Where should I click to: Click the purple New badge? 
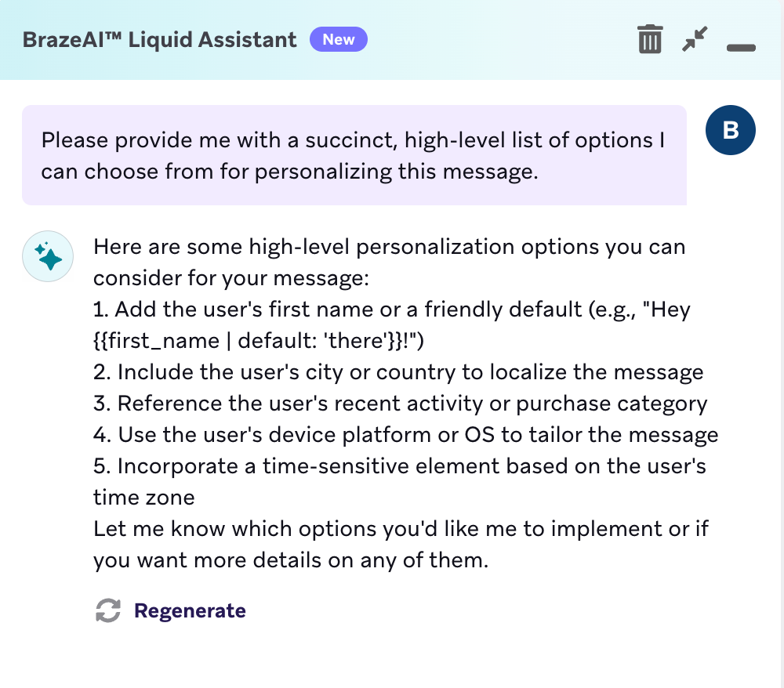(339, 39)
